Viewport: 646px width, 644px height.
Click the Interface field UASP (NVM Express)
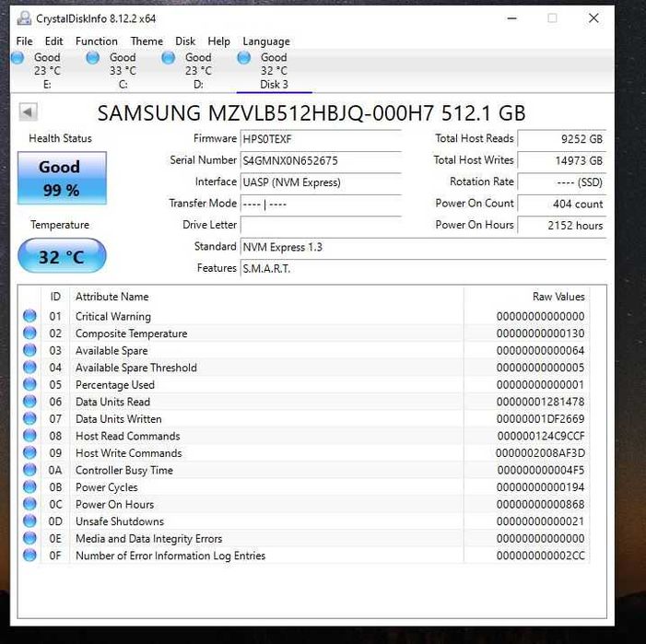coord(321,182)
